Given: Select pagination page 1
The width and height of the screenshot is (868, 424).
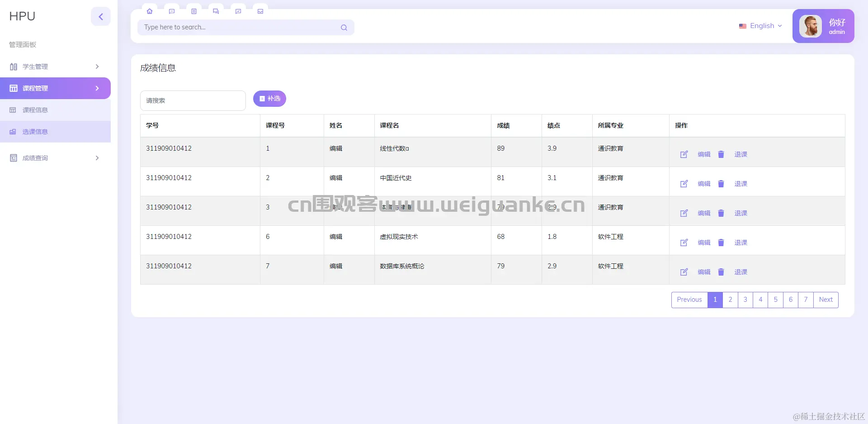Looking at the screenshot, I should point(715,300).
